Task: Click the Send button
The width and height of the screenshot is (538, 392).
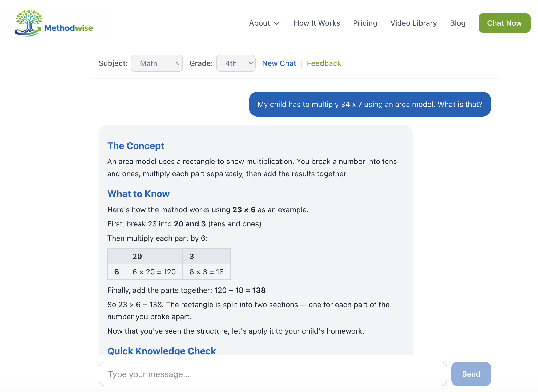Action: pyautogui.click(x=471, y=374)
